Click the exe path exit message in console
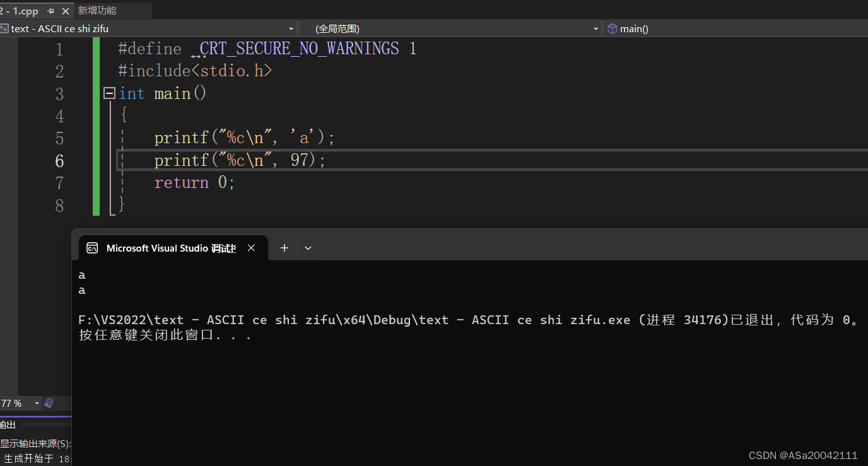The image size is (868, 466). [x=469, y=320]
